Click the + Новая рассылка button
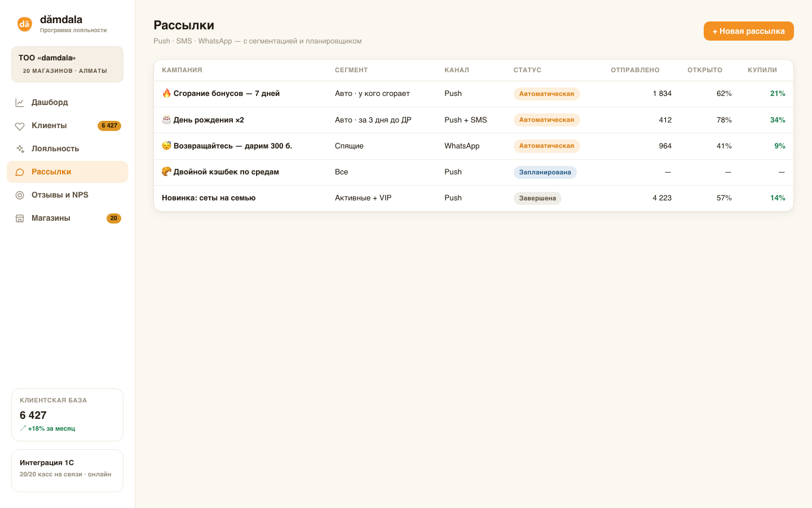This screenshot has width=812, height=508. [748, 31]
